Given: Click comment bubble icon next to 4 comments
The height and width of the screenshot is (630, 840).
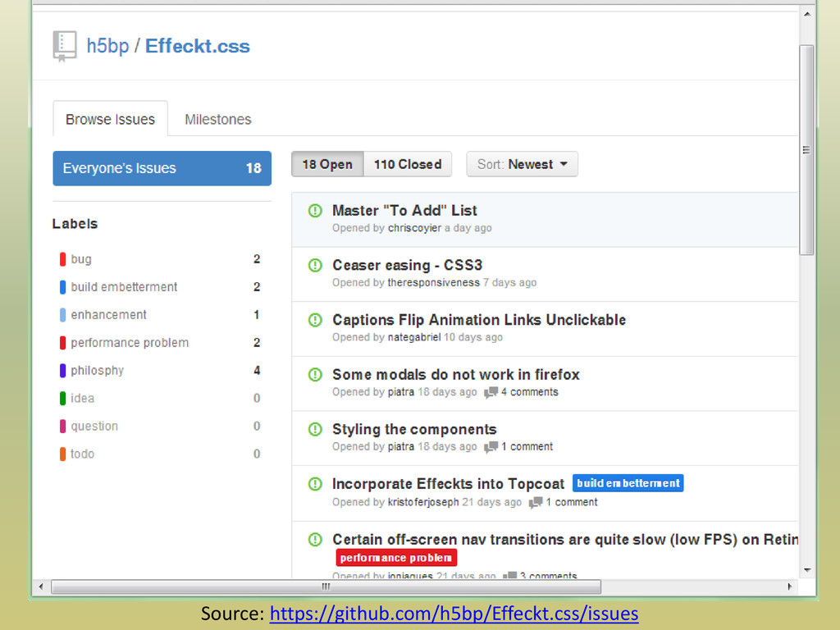Looking at the screenshot, I should pos(491,393).
